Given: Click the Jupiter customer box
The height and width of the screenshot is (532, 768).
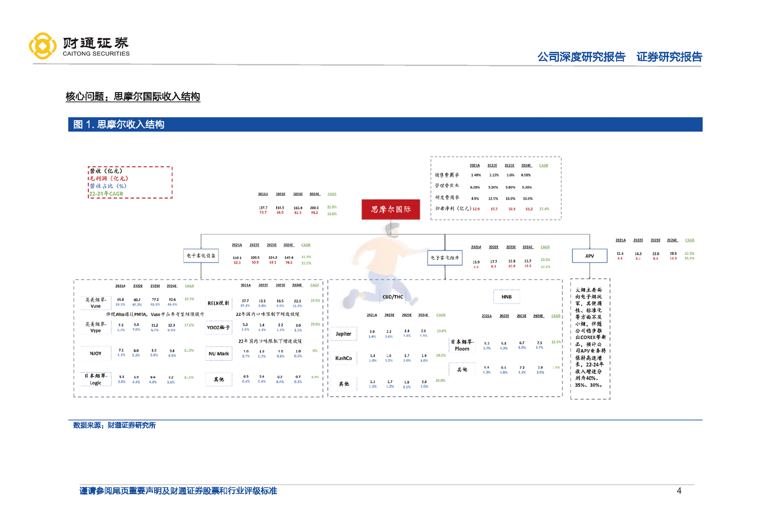Looking at the screenshot, I should point(344,333).
